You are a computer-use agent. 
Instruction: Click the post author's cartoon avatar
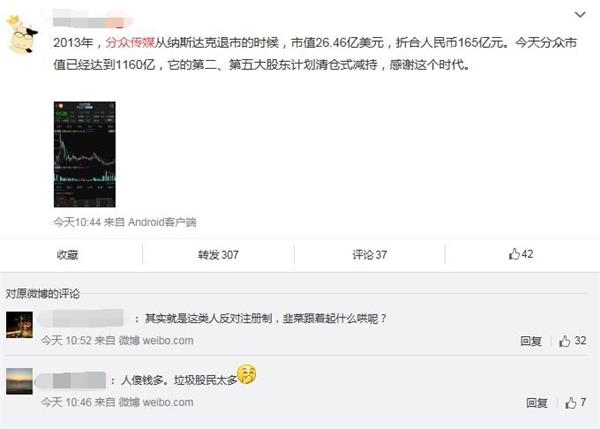tap(22, 34)
